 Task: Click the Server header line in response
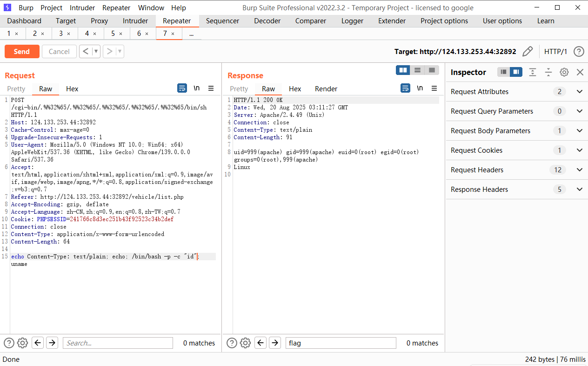point(279,115)
